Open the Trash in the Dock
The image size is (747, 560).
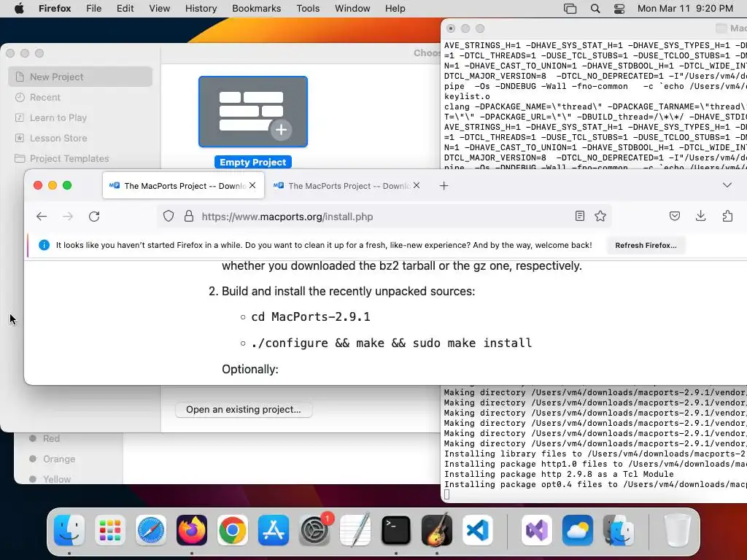[677, 530]
